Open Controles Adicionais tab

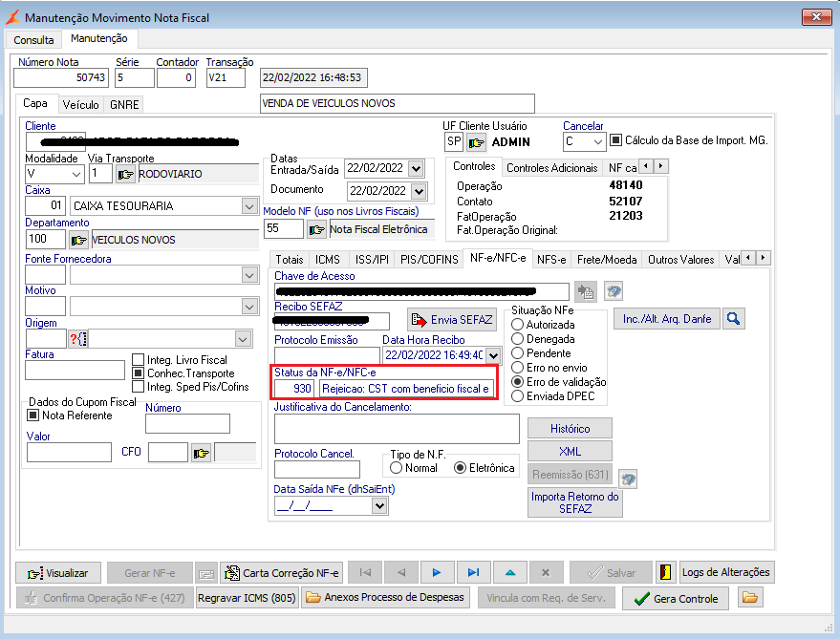(x=551, y=168)
